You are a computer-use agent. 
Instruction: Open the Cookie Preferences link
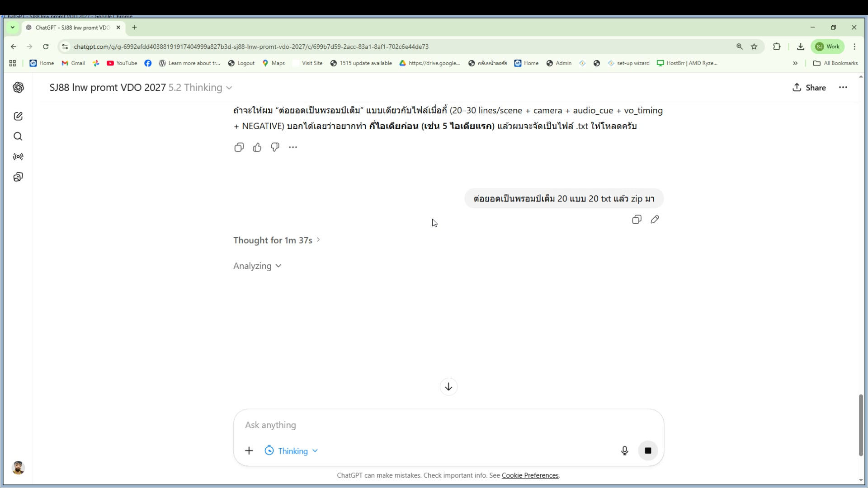coord(529,475)
